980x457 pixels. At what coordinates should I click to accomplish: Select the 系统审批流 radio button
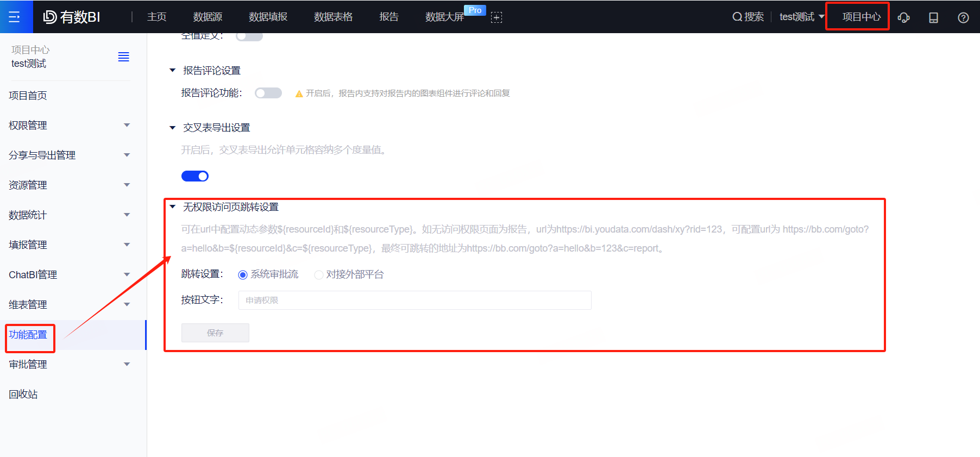(243, 275)
